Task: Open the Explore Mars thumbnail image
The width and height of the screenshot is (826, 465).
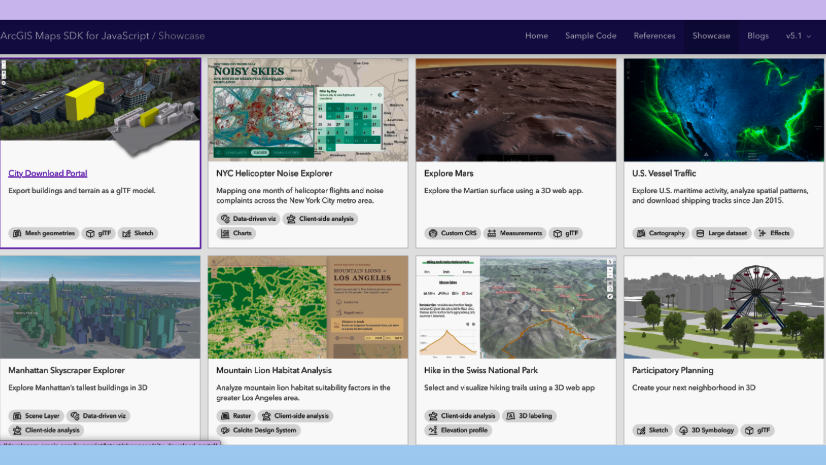Action: pyautogui.click(x=516, y=110)
